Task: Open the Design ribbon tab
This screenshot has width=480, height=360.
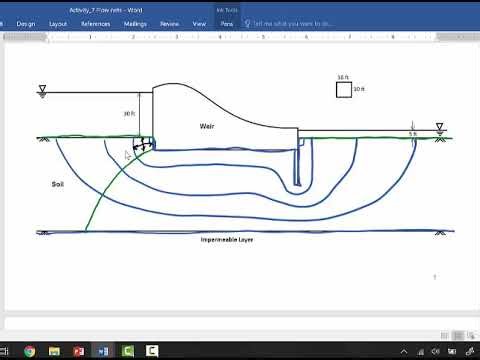Action: pos(26,24)
